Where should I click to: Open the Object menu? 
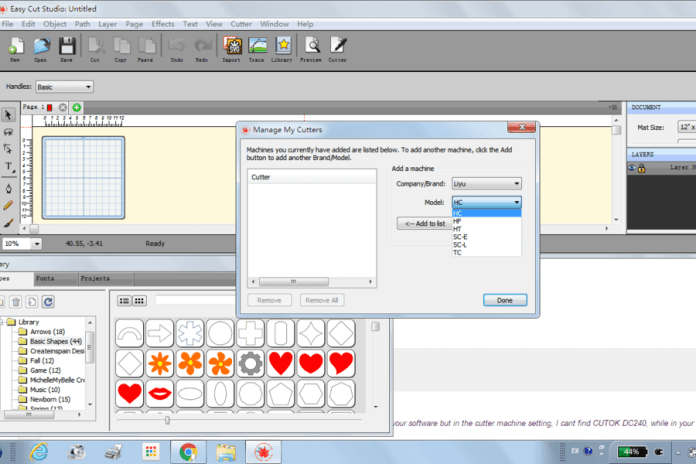[55, 24]
